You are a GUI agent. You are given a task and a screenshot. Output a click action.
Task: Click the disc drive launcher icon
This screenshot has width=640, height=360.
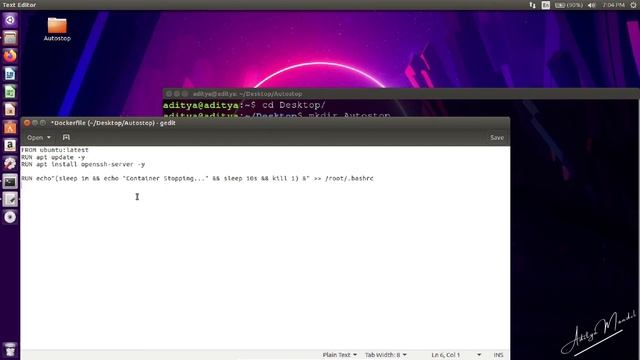tap(10, 217)
